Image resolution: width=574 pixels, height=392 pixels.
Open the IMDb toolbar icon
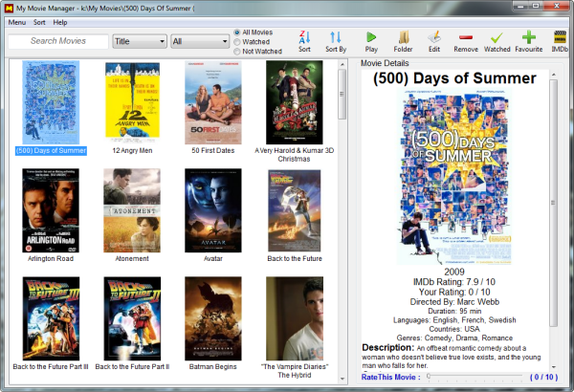pyautogui.click(x=560, y=37)
